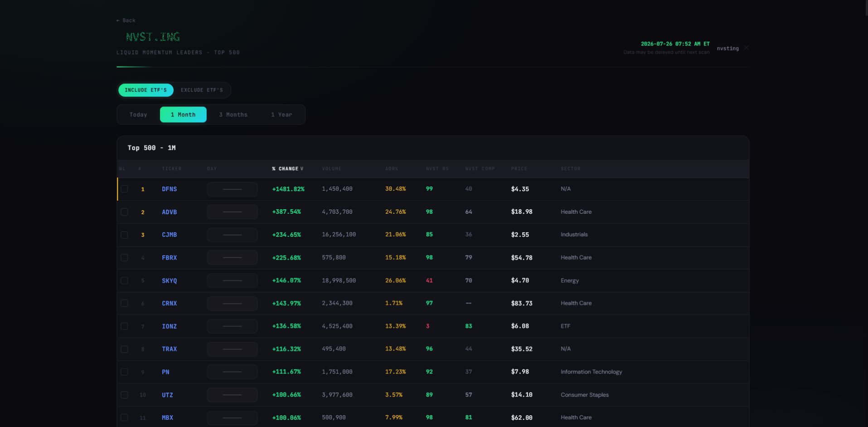Open the PN ticker link
868x427 pixels.
[165, 372]
